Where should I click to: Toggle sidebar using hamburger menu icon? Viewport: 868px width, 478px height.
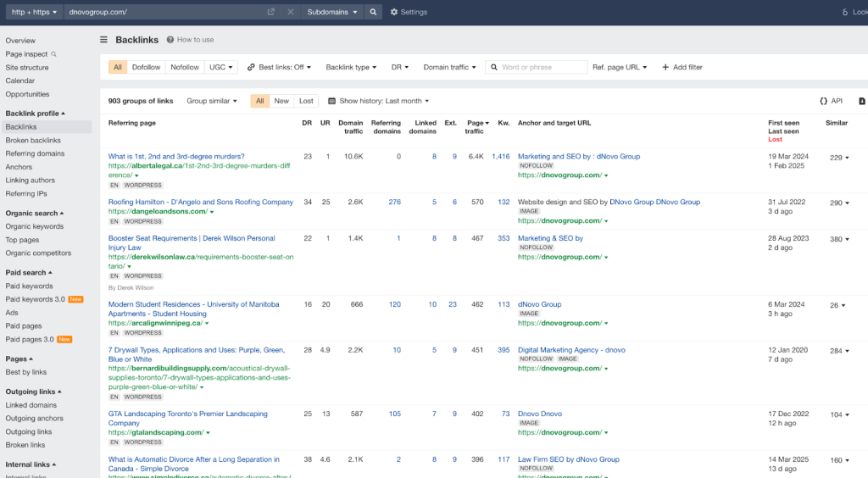pyautogui.click(x=104, y=40)
